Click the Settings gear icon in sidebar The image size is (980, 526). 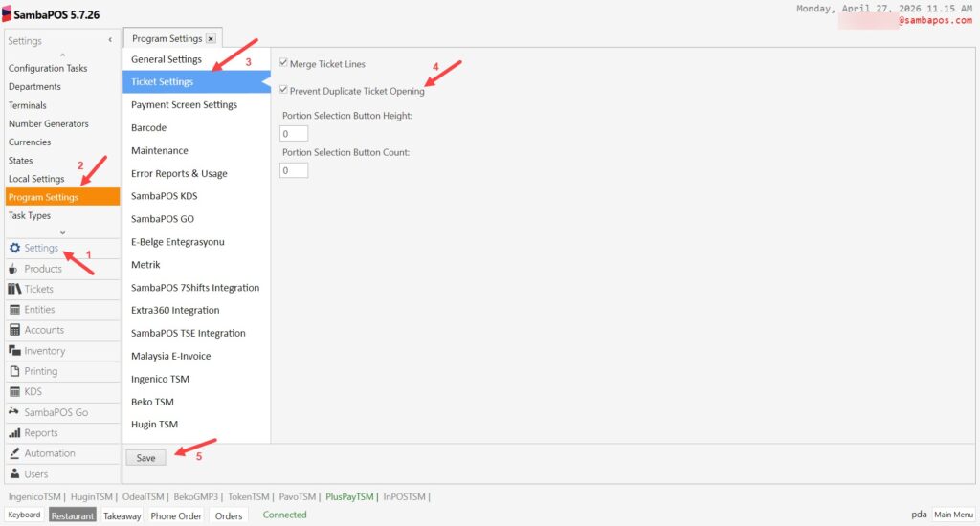14,249
